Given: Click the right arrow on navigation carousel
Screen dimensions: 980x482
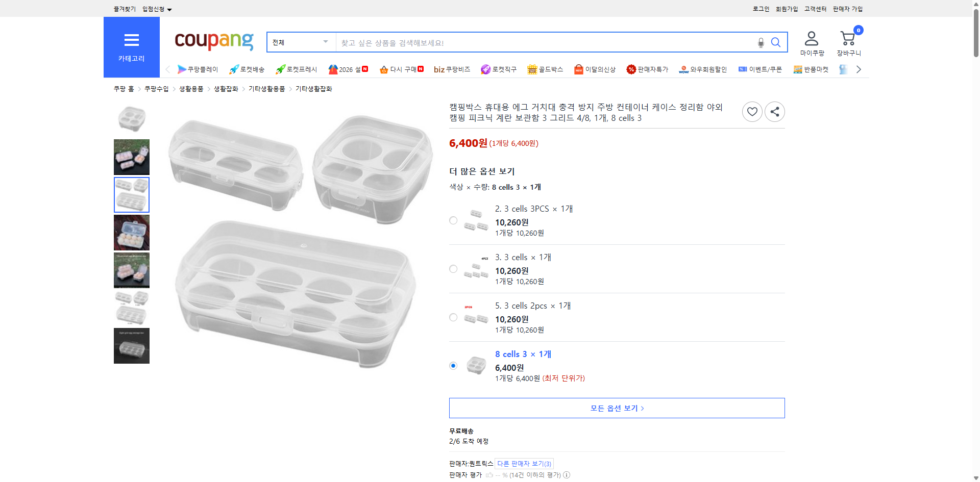Looking at the screenshot, I should pos(859,69).
